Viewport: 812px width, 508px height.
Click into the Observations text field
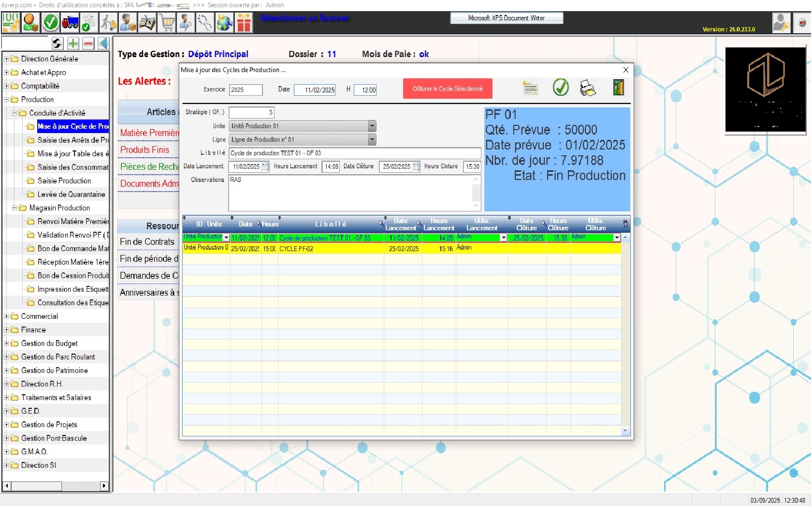[x=350, y=192]
